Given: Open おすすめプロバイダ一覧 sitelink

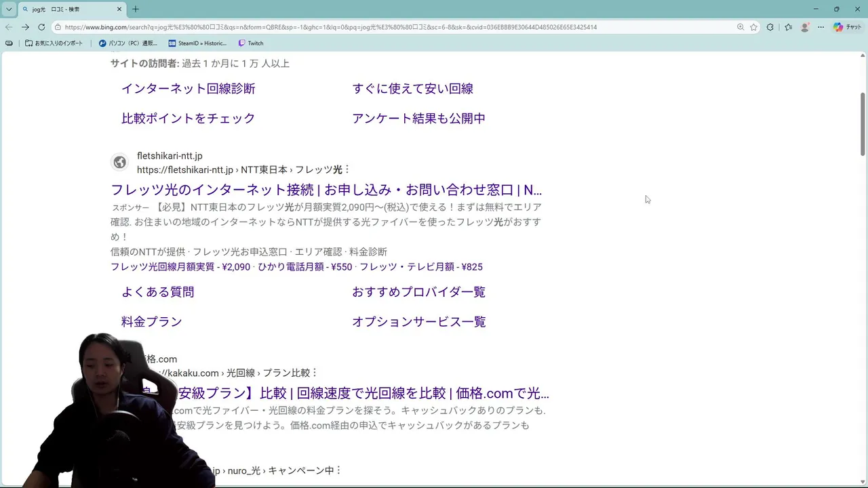Looking at the screenshot, I should (418, 292).
